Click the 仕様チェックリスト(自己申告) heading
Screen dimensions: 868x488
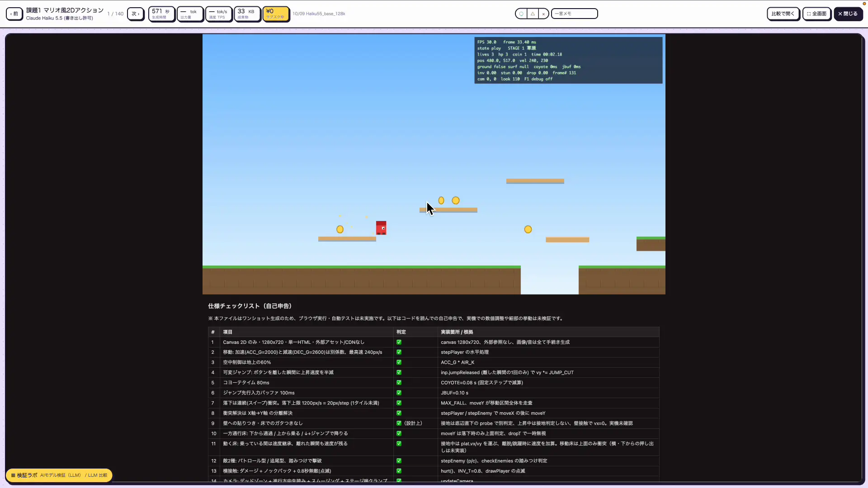click(x=250, y=306)
